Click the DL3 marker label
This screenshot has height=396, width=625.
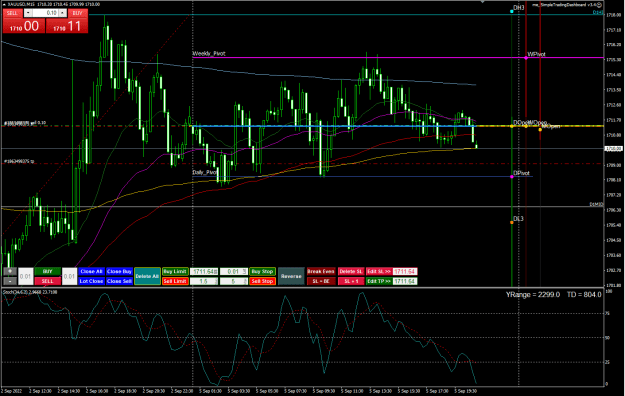(518, 219)
